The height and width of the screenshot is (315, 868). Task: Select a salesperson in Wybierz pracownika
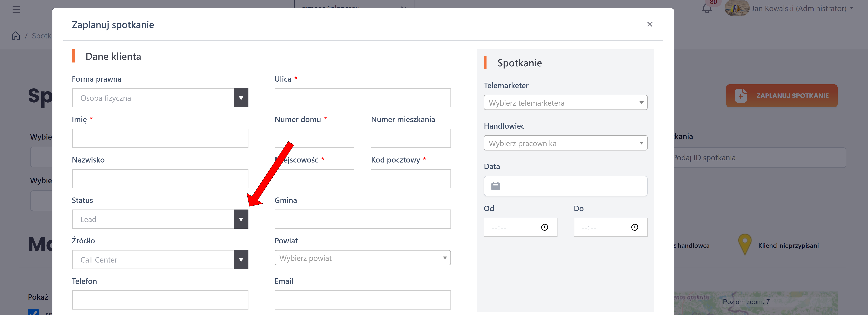(x=565, y=143)
